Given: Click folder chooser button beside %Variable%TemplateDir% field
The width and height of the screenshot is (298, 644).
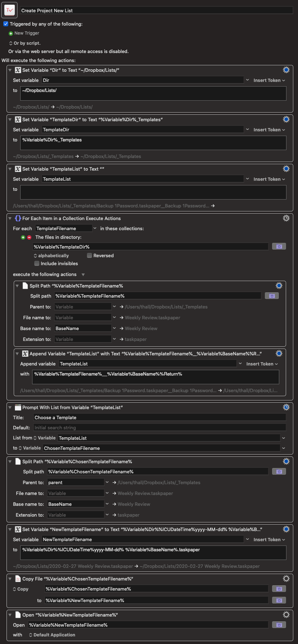Looking at the screenshot, I should [x=279, y=246].
